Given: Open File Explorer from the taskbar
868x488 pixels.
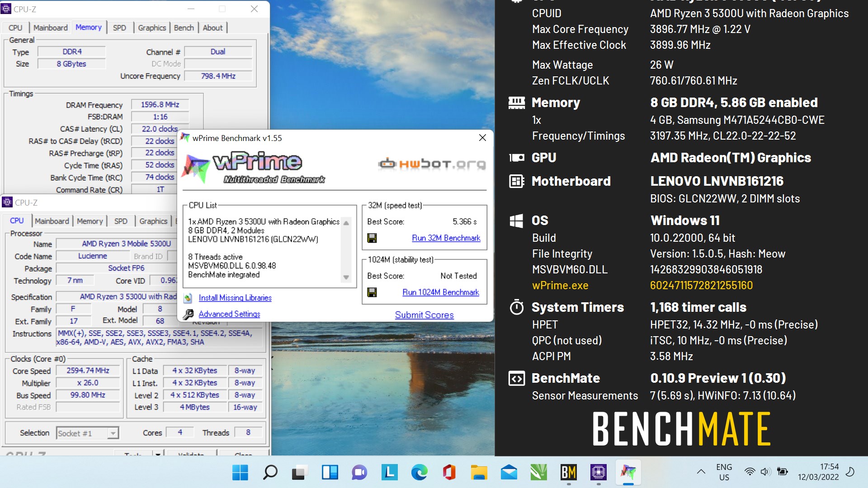Looking at the screenshot, I should click(x=479, y=473).
